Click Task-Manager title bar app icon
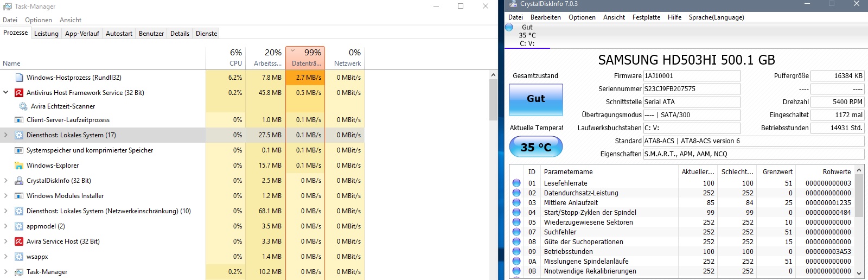Viewport: 868px width, 280px height. [7, 7]
